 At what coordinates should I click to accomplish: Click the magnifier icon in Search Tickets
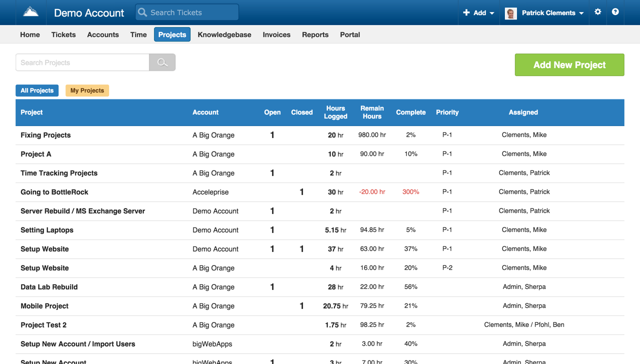point(142,12)
